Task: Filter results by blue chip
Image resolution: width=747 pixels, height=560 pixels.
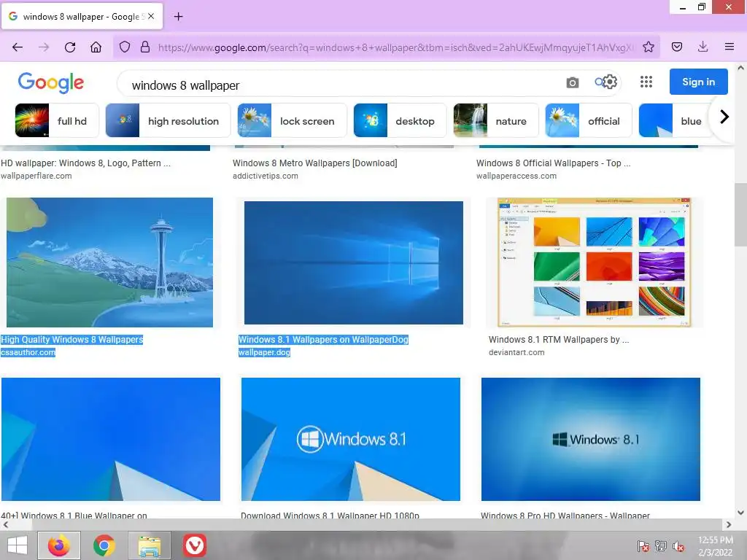Action: 676,120
